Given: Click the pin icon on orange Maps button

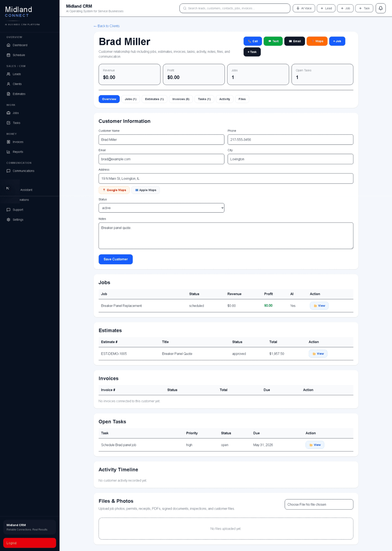Looking at the screenshot, I should [x=313, y=41].
